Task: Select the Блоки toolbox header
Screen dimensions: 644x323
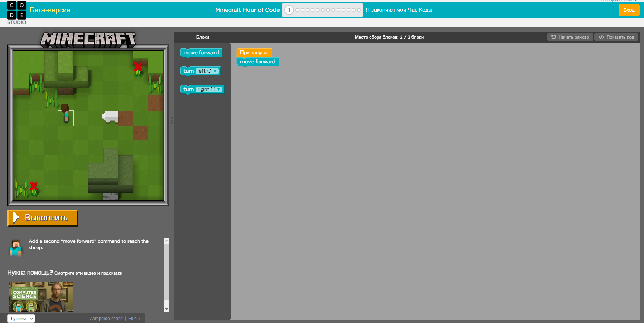Action: (x=202, y=37)
